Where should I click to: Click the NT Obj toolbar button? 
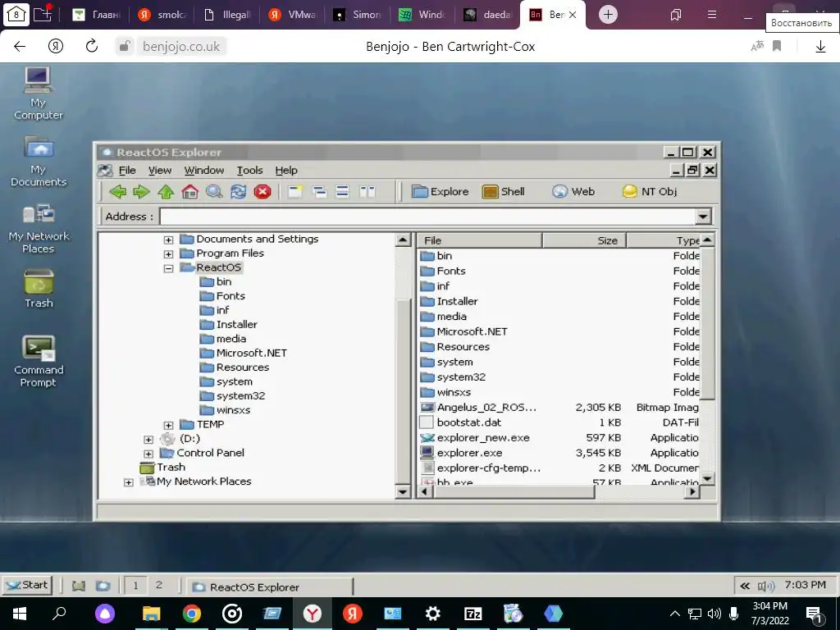(650, 191)
